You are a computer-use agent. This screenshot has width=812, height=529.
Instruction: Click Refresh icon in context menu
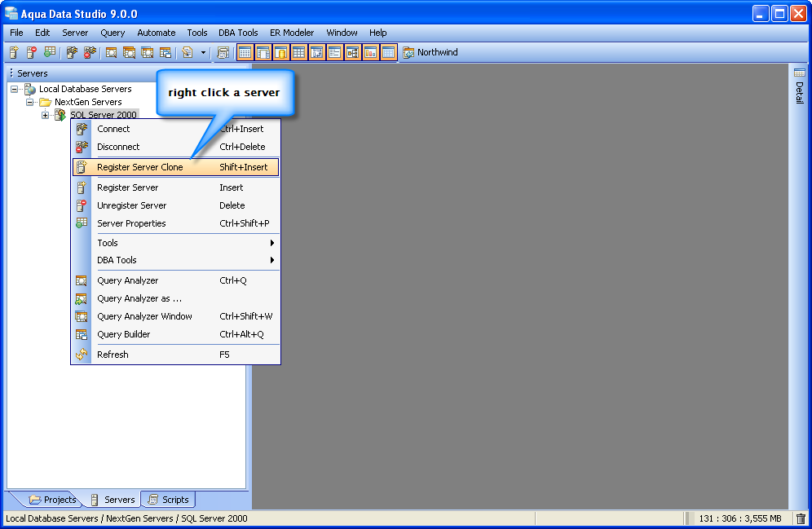[x=82, y=355]
